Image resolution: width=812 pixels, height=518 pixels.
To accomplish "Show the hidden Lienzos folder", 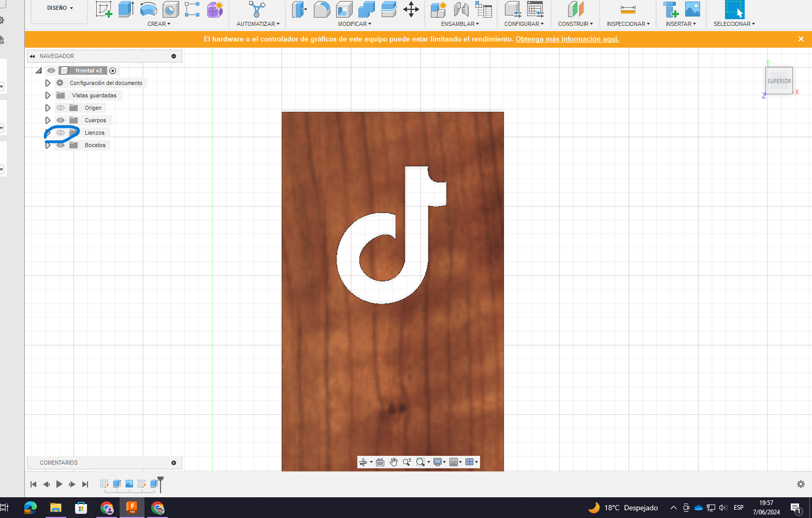I will pyautogui.click(x=61, y=133).
